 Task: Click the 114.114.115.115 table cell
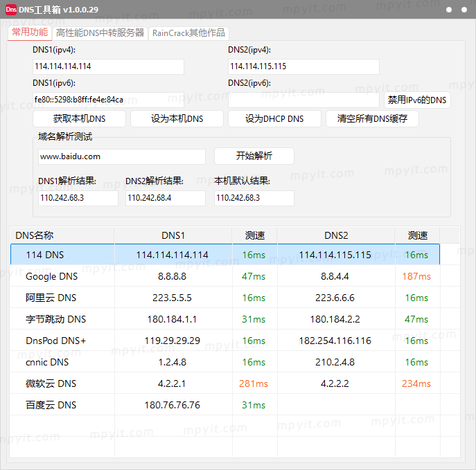click(x=335, y=255)
